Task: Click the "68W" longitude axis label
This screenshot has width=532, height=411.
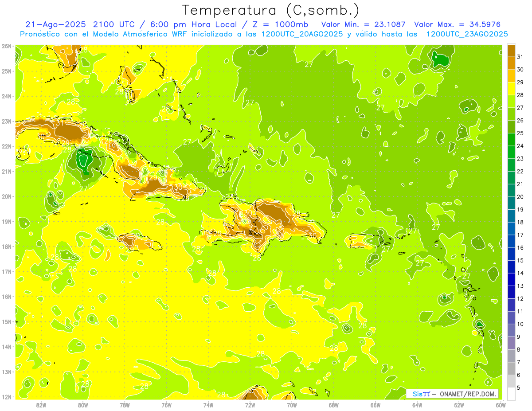Action: 334,405
